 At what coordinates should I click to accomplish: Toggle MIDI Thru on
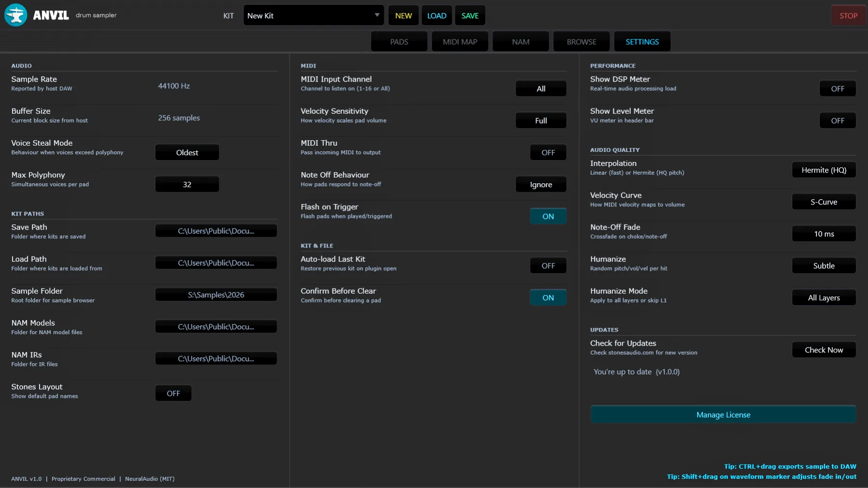(x=548, y=152)
